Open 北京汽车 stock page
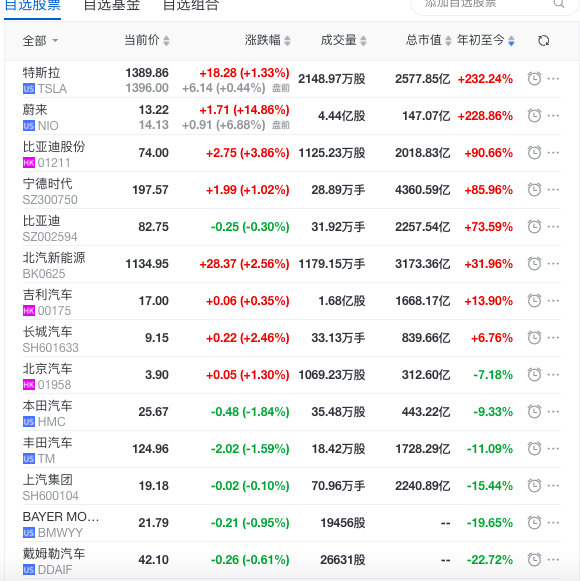580x581 pixels. point(47,369)
